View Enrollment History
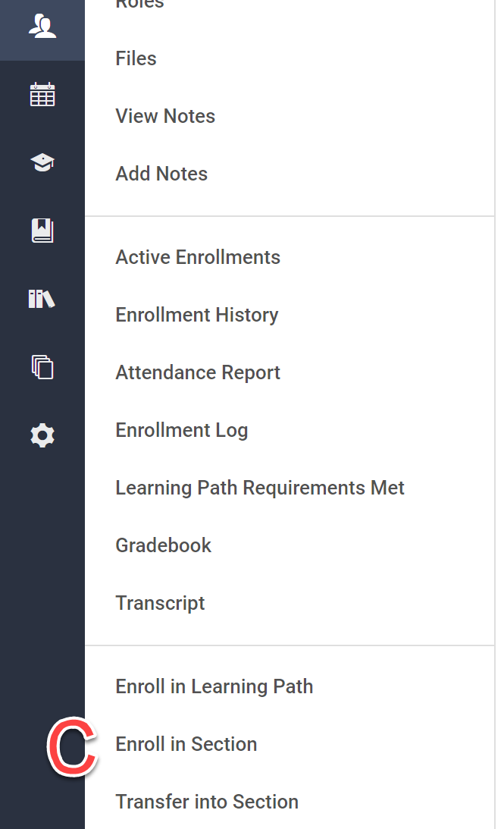Screen dimensions: 504x829 pos(197,315)
